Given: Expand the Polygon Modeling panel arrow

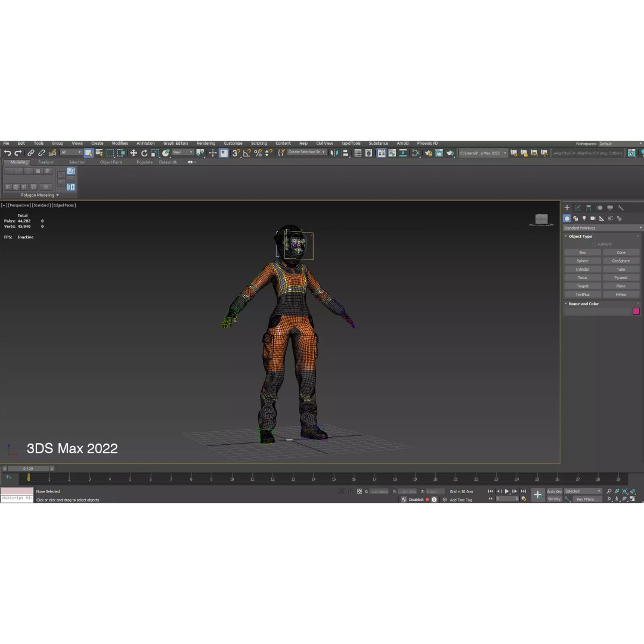Looking at the screenshot, I should coord(57,195).
